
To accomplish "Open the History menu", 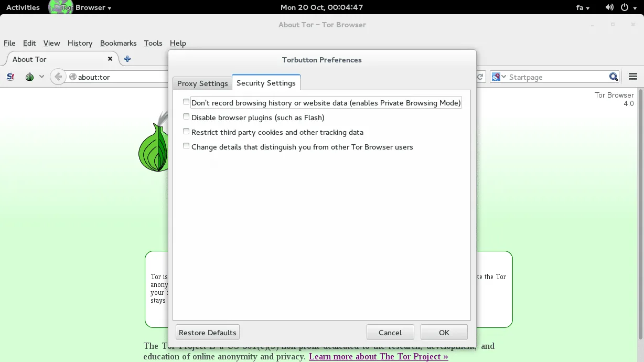I will [80, 43].
